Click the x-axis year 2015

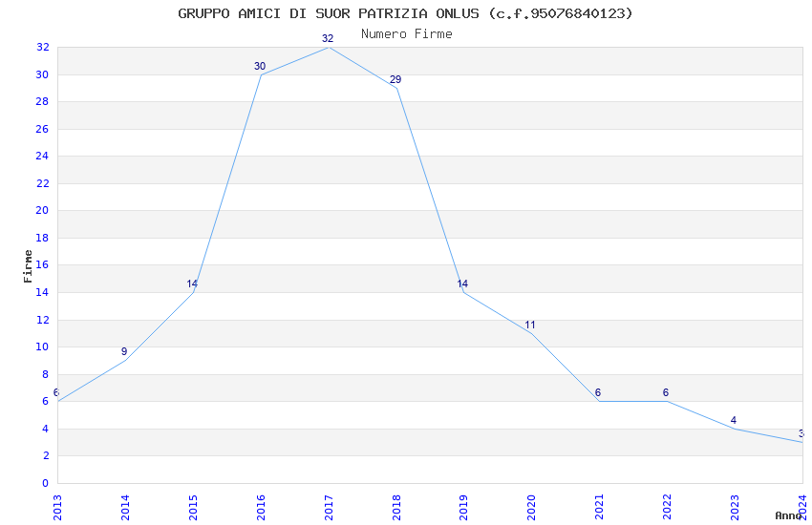coord(193,508)
